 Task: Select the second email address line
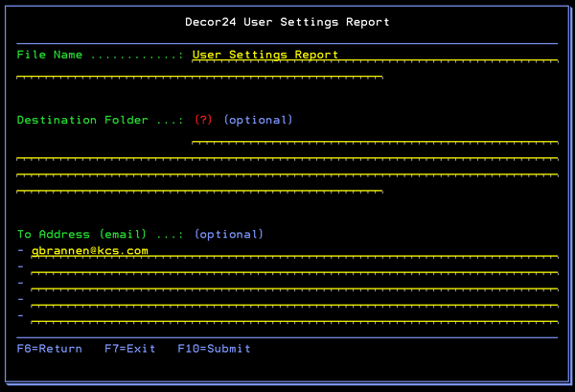coord(293,267)
